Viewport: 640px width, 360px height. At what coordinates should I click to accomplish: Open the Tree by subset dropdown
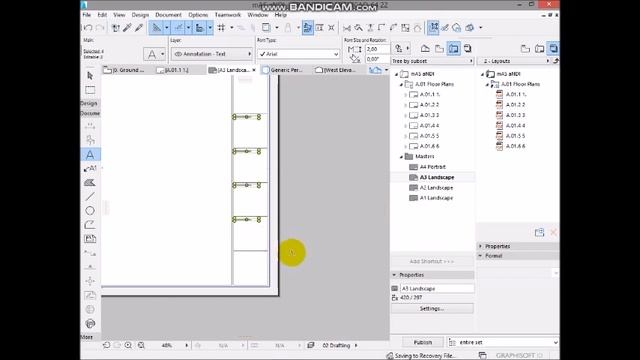pyautogui.click(x=432, y=61)
